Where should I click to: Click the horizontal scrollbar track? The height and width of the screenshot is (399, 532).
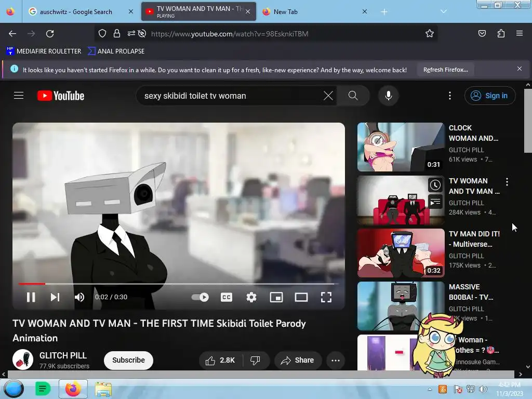[260, 374]
